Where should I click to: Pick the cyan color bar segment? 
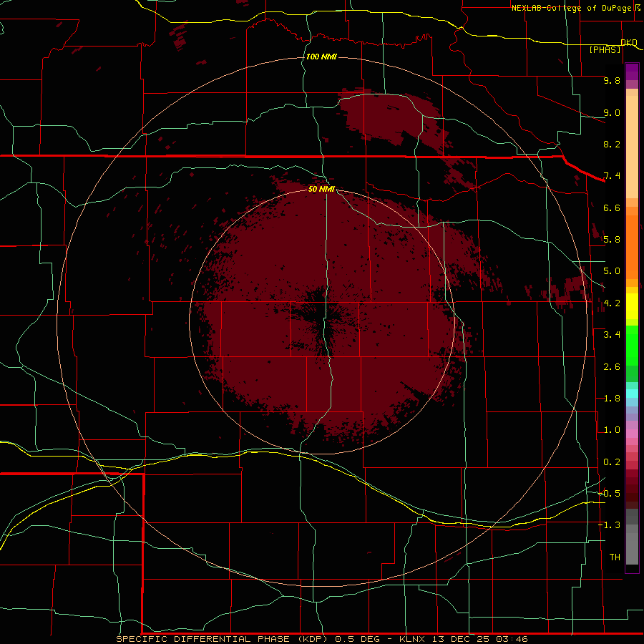(632, 394)
